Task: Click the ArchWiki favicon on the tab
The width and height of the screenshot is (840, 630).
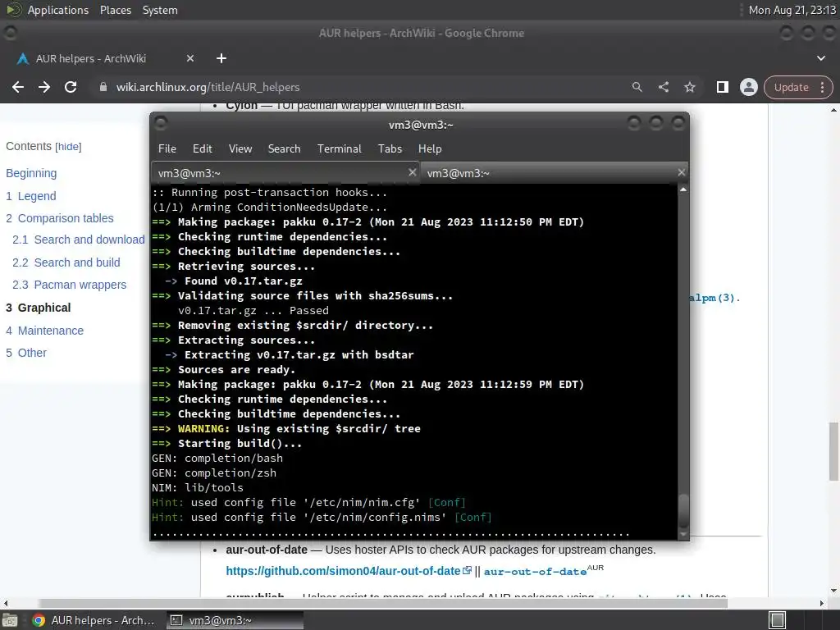Action: (x=22, y=59)
